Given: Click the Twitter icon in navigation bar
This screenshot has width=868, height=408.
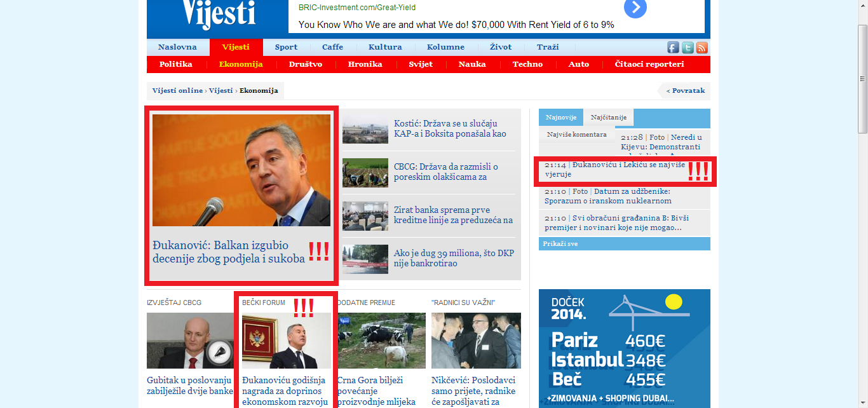Looking at the screenshot, I should click(688, 48).
